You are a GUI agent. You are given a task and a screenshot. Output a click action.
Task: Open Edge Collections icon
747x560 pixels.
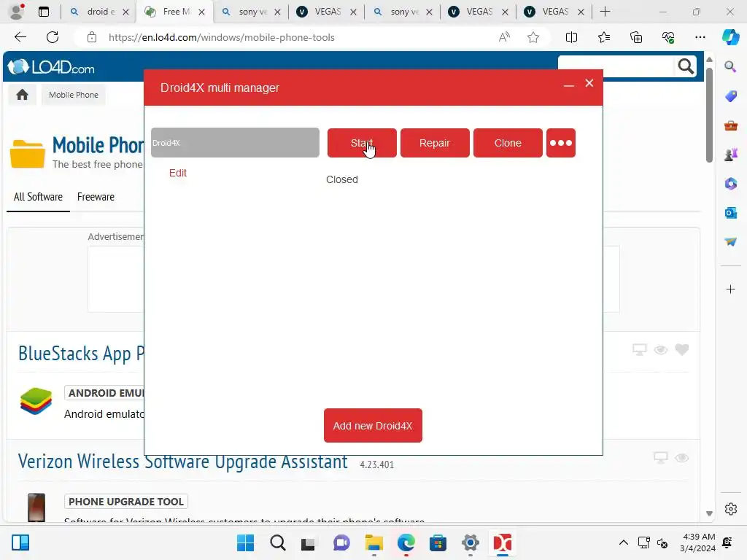[636, 37]
